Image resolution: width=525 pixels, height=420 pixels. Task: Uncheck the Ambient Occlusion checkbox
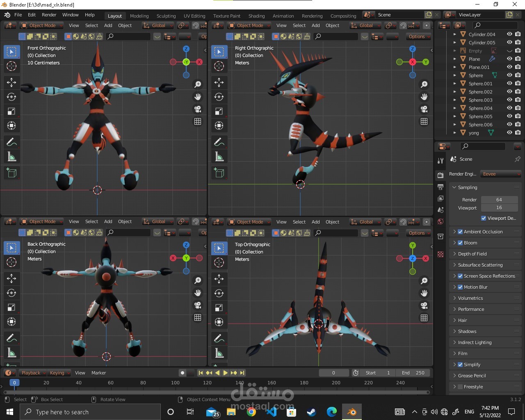460,232
